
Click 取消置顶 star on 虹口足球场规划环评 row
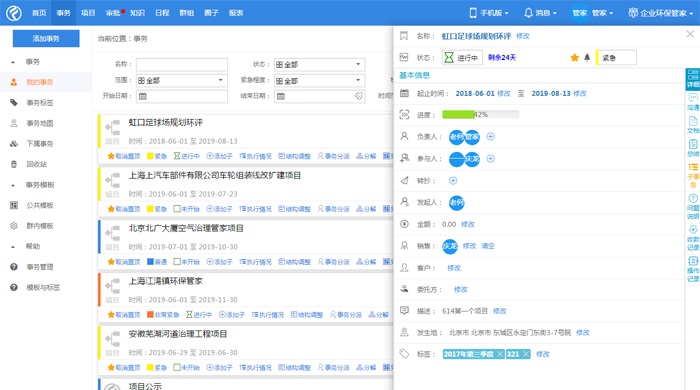(x=124, y=156)
